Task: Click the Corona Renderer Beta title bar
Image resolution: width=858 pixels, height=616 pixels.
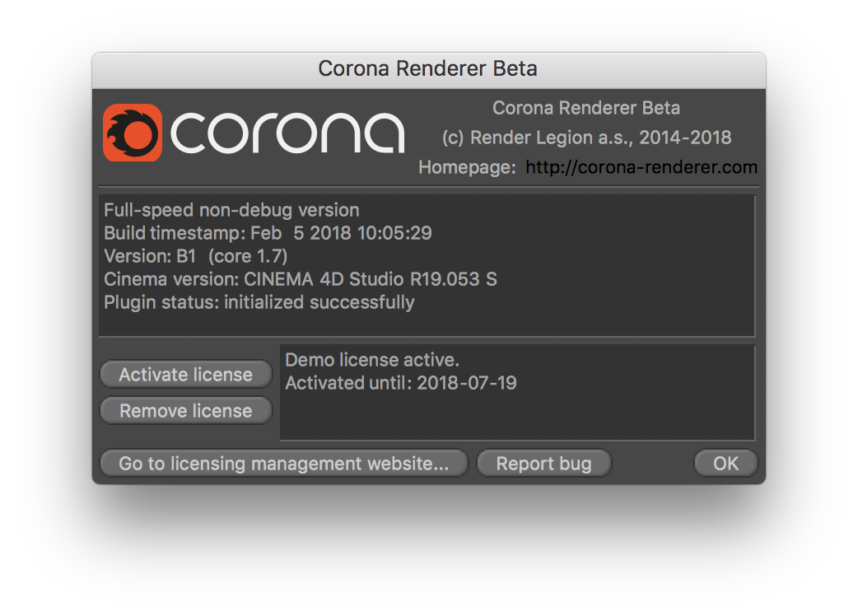Action: point(428,68)
